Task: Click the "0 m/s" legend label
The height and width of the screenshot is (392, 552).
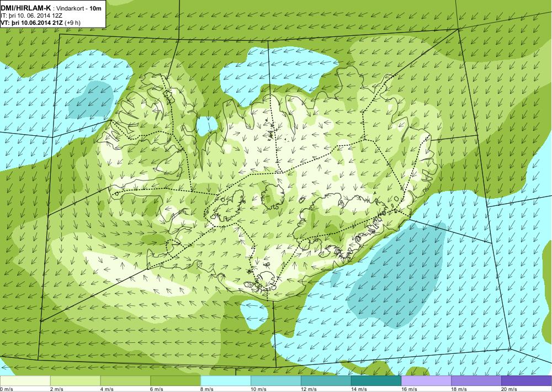Action: click(x=7, y=389)
